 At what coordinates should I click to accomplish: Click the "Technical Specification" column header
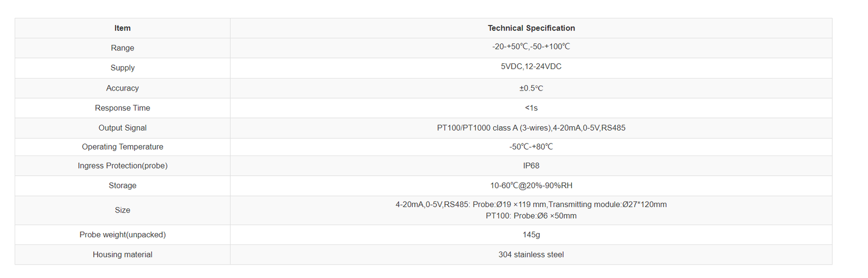click(531, 28)
